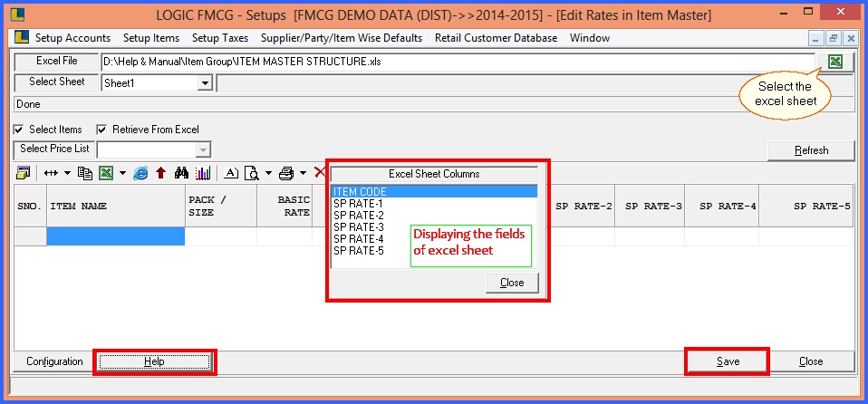
Task: Click the Save button
Action: coord(728,361)
